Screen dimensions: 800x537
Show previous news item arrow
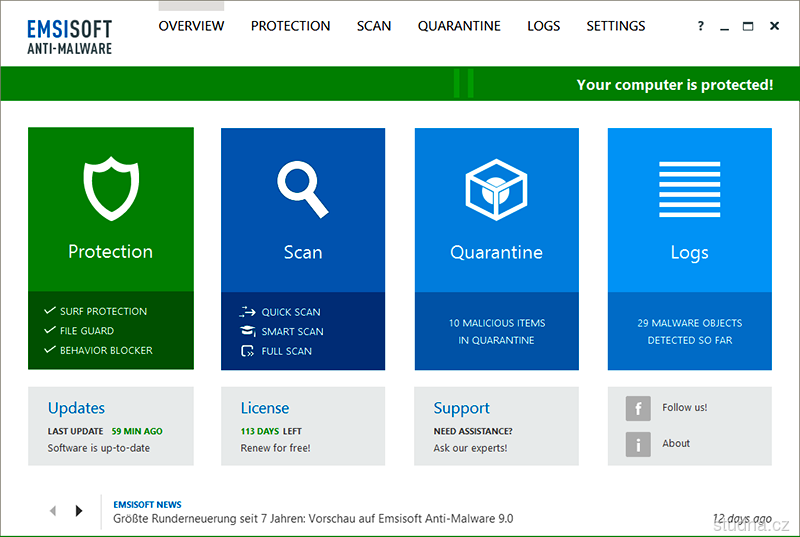[x=53, y=511]
